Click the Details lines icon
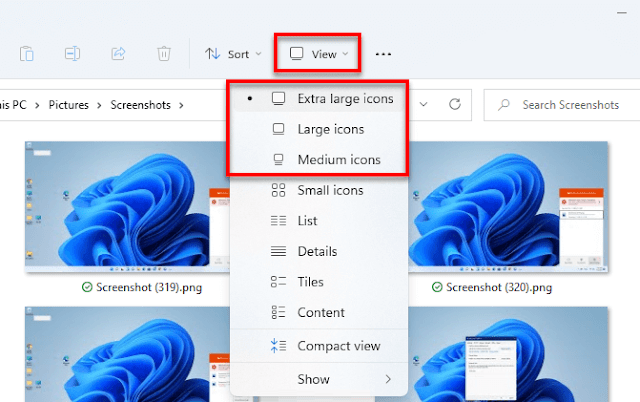 pyautogui.click(x=278, y=251)
